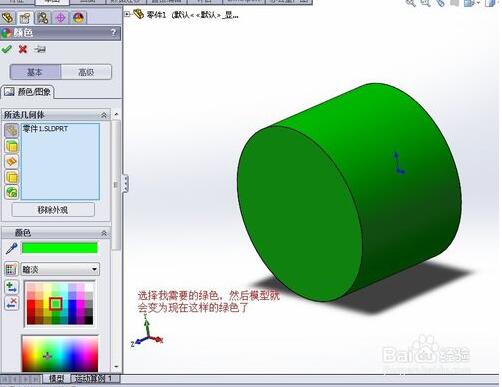Confirm color with the green checkmark
The height and width of the screenshot is (387, 502).
pyautogui.click(x=7, y=49)
